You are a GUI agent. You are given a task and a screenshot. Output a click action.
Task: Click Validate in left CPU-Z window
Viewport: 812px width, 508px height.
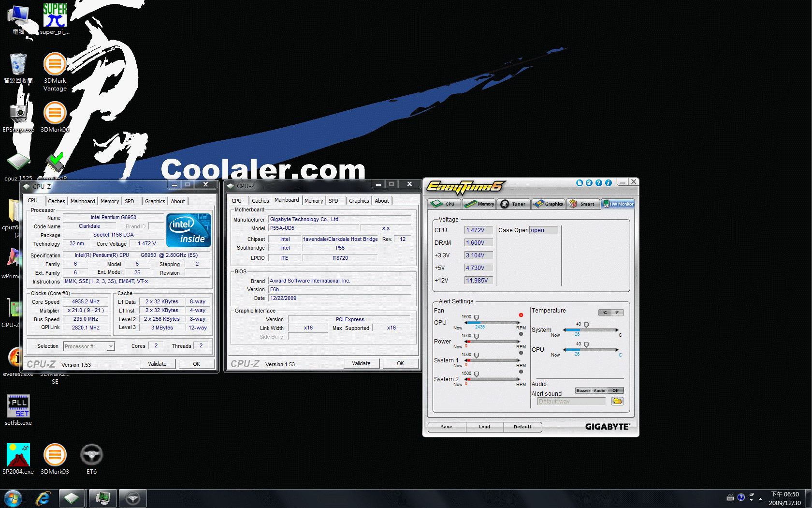click(x=157, y=364)
